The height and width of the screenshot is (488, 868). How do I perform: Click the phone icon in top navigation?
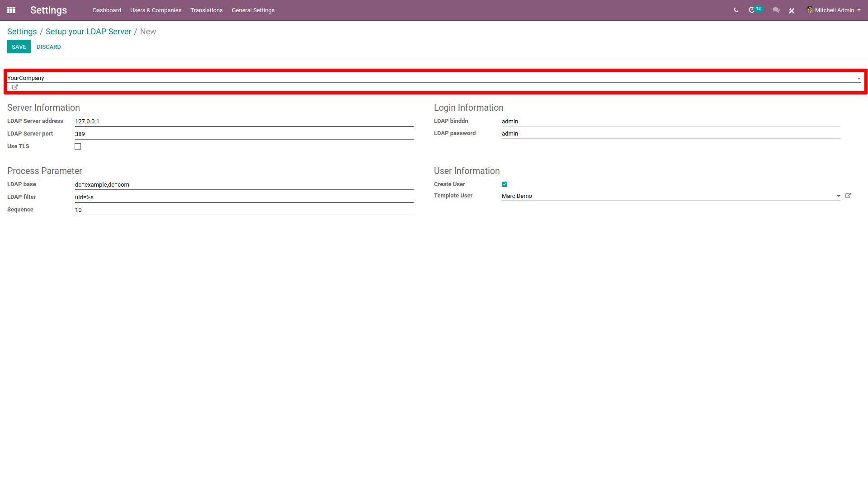[736, 10]
